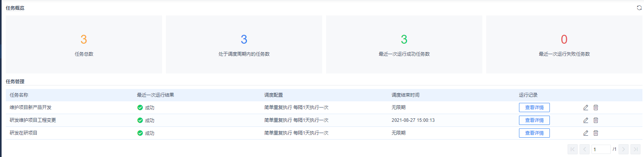Click the 最近一次运行成功任务数 card
The image size is (644, 157).
coord(404,44)
